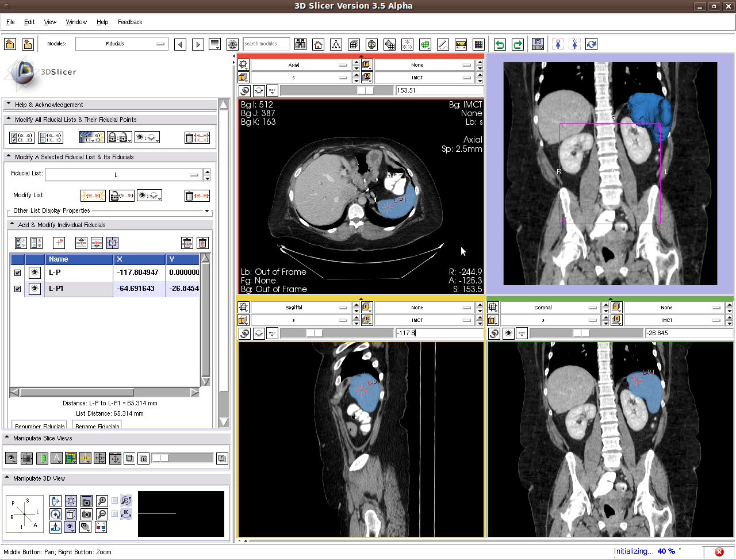This screenshot has width=736, height=560.
Task: Move selected fiducial up in list
Action: 81,243
